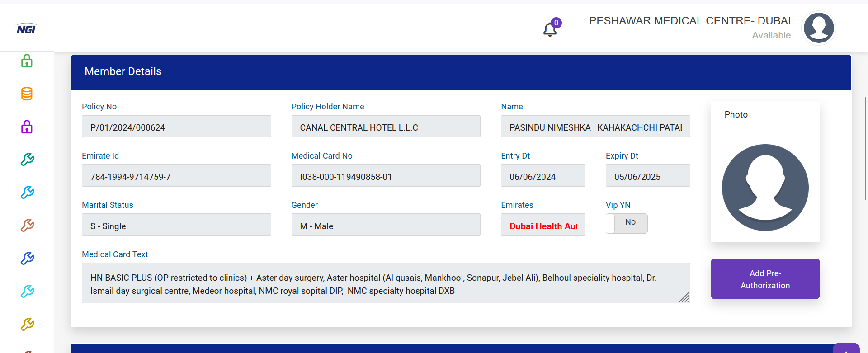868x353 pixels.
Task: Open the orange database sidebar icon
Action: (x=27, y=94)
